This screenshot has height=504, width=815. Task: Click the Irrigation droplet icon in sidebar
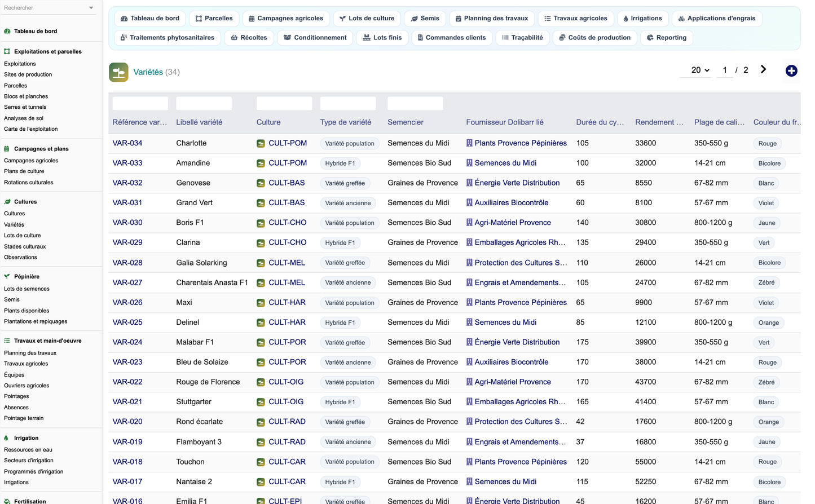pos(6,438)
